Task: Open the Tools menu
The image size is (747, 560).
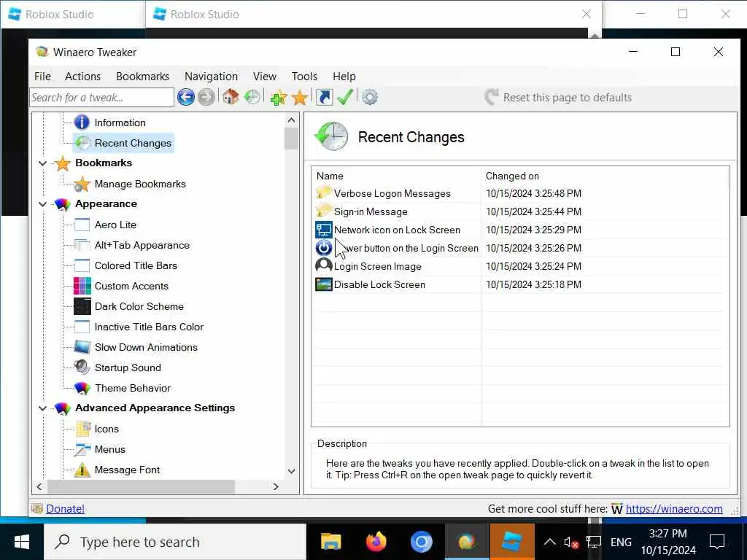Action: pos(304,76)
